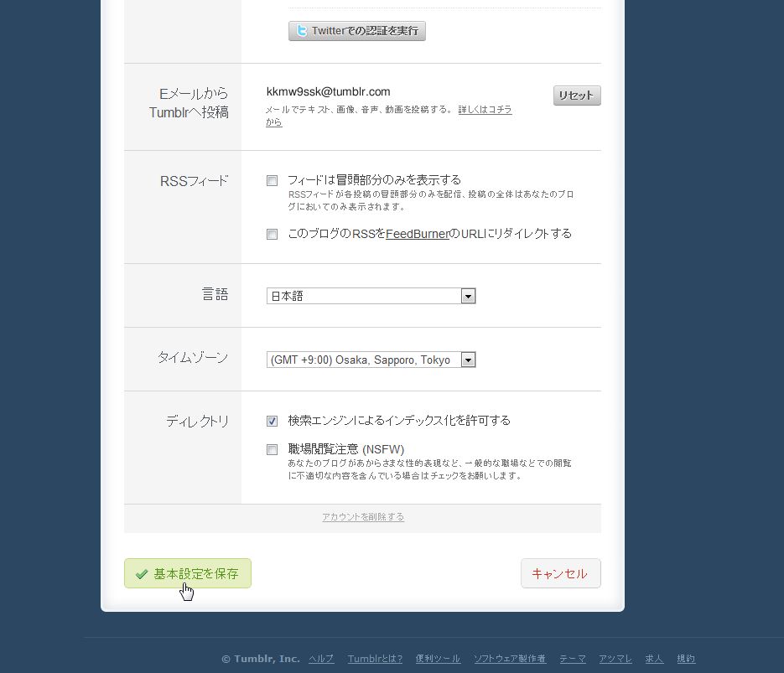The height and width of the screenshot is (673, 784).
Task: Check the 職場閲覧注意 (NSFW) checkbox
Action: (x=272, y=450)
